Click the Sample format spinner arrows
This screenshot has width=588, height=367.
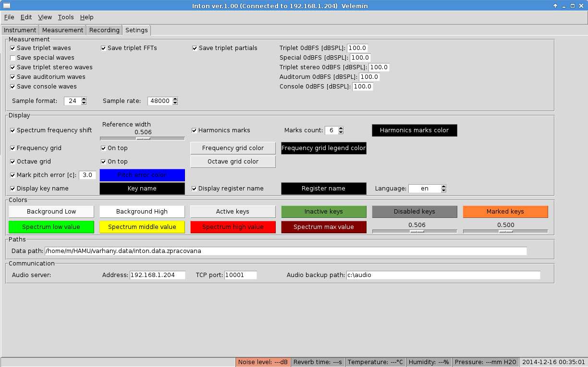[x=84, y=101]
